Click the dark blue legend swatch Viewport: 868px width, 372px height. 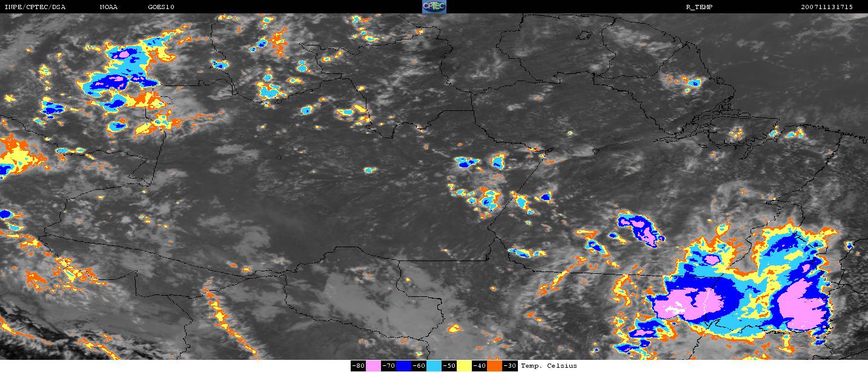(403, 366)
